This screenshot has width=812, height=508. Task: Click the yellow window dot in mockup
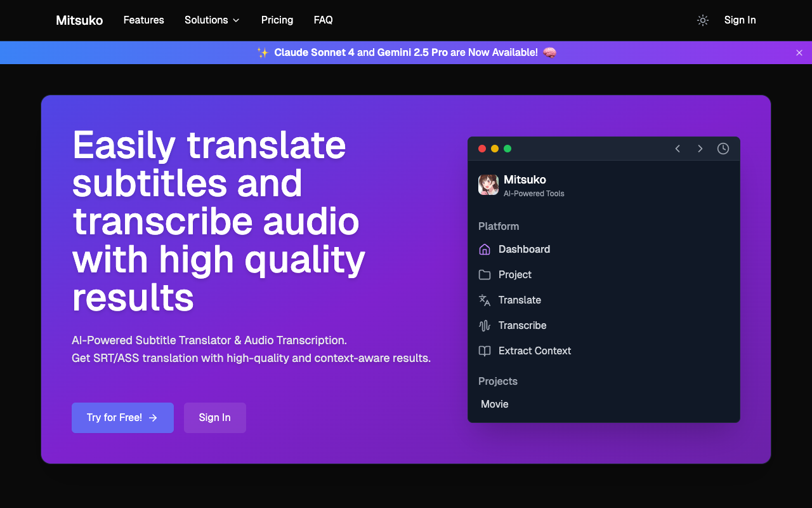[x=495, y=149]
